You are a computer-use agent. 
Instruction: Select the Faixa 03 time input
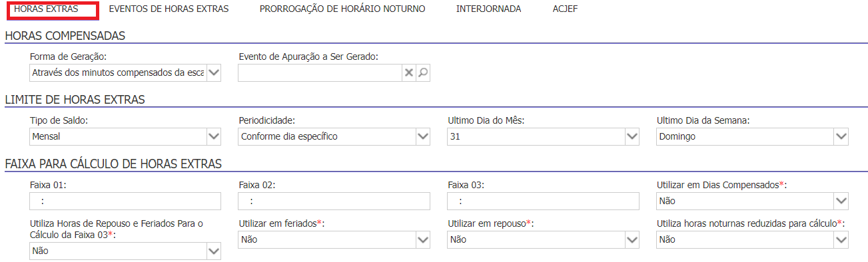(x=544, y=201)
